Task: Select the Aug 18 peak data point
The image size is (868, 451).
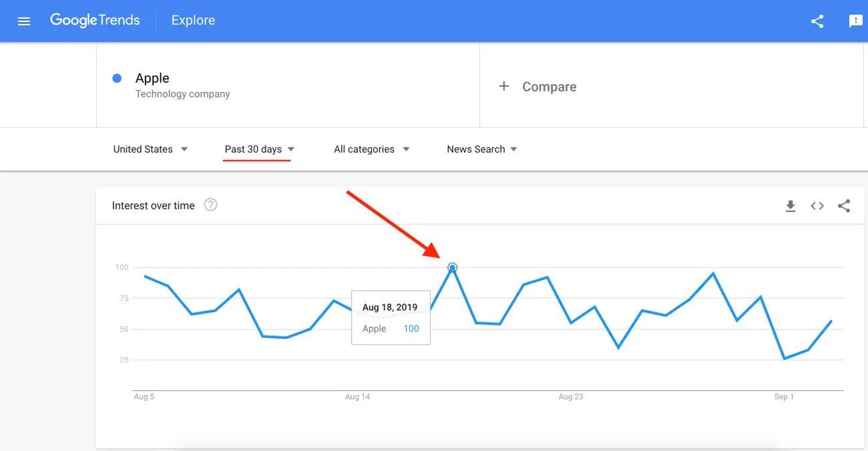Action: [452, 268]
